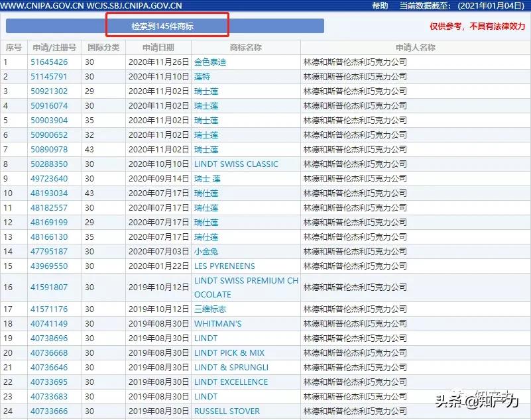Click the 申请/注册号 column header

54,48
